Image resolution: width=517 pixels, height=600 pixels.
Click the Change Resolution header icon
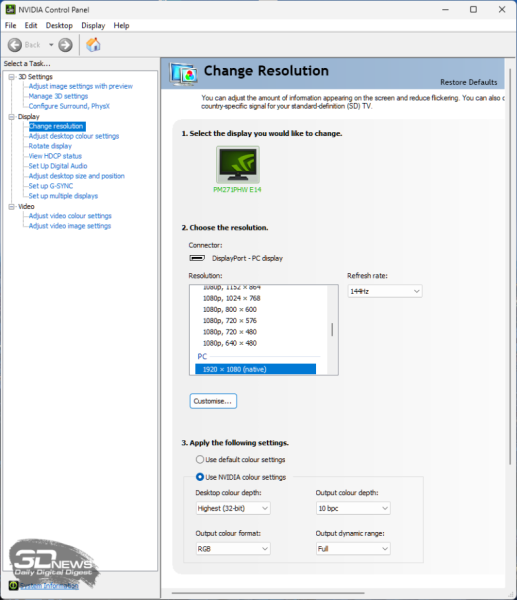pyautogui.click(x=184, y=73)
